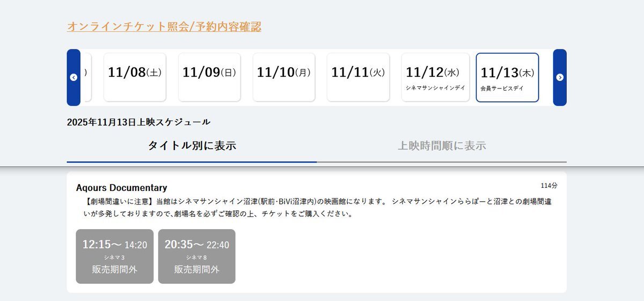
Task: Pick the 11/10 (月) date card
Action: pyautogui.click(x=283, y=77)
